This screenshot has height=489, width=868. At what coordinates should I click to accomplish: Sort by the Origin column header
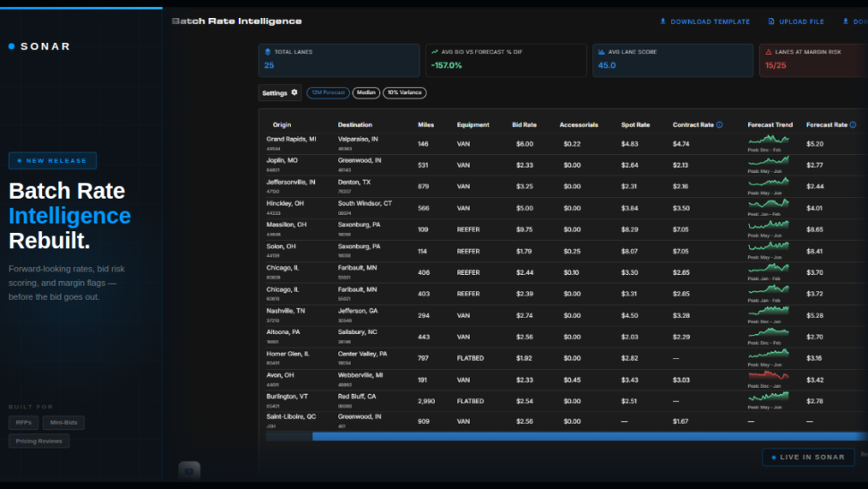(282, 124)
